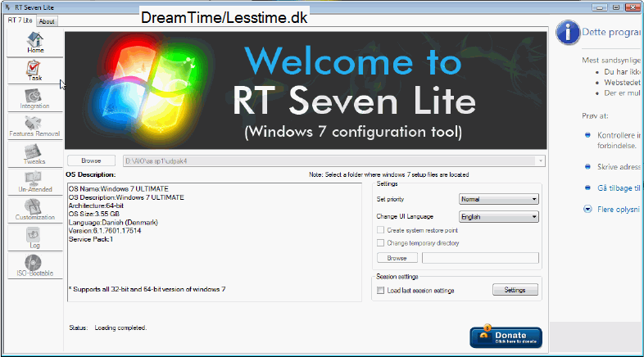Click the Loading completed status text
644x357 pixels.
[120, 328]
